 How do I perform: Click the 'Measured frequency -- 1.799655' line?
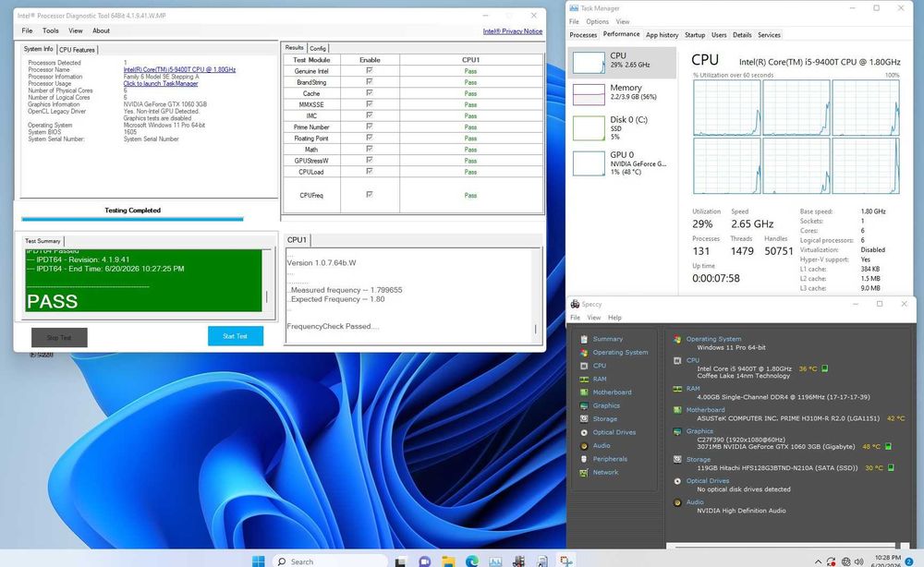[346, 290]
